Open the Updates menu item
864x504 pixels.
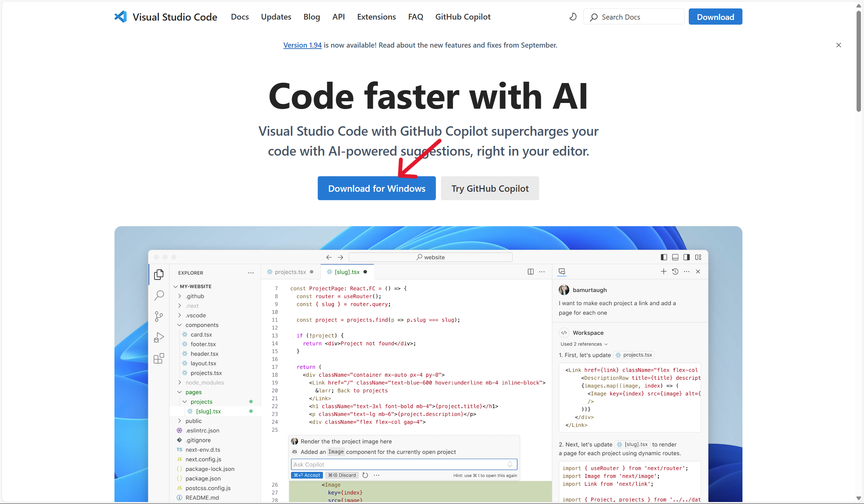[276, 17]
